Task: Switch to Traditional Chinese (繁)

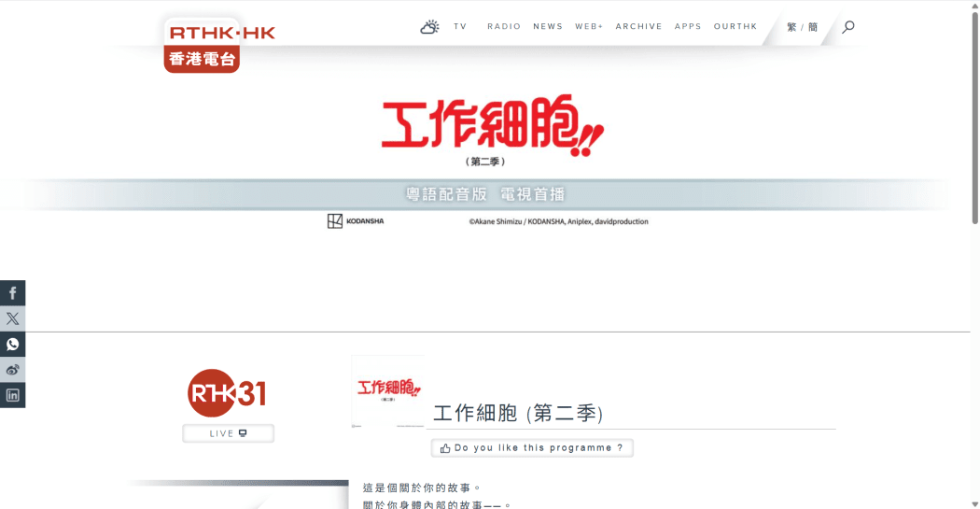Action: (791, 27)
